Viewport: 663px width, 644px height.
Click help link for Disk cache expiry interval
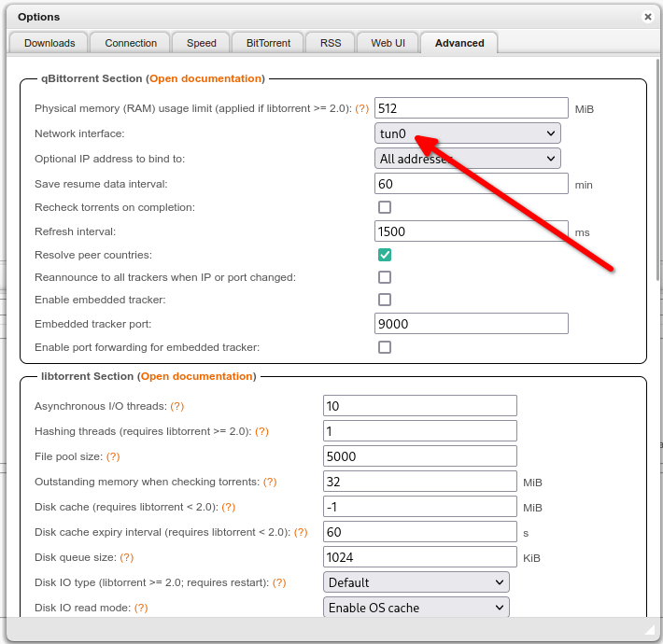point(301,532)
